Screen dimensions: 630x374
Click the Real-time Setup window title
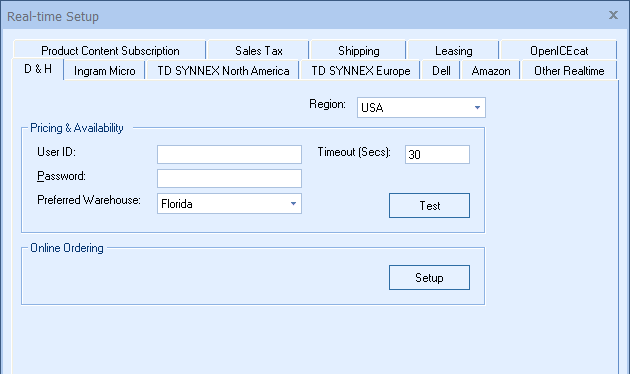(x=53, y=16)
